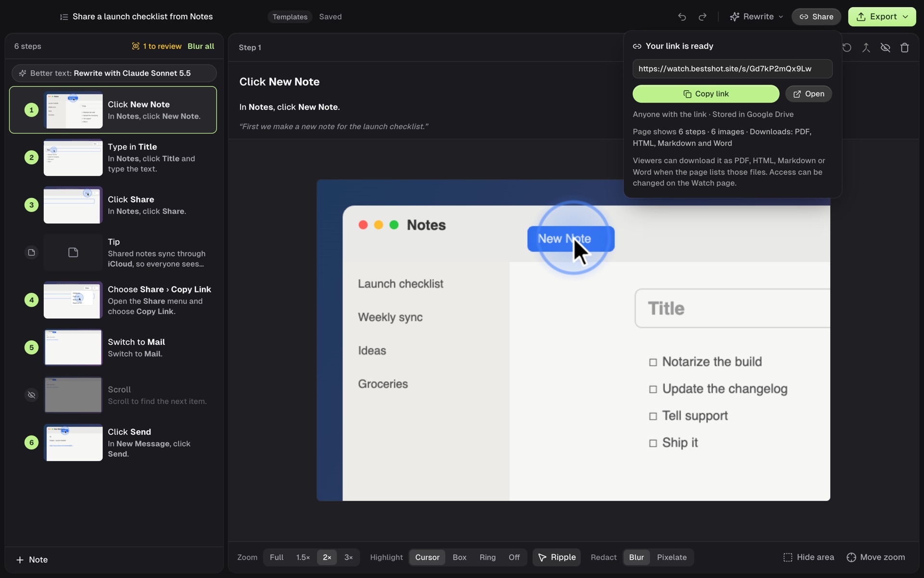Activate the Hide area tool
This screenshot has height=578, width=924.
point(808,557)
